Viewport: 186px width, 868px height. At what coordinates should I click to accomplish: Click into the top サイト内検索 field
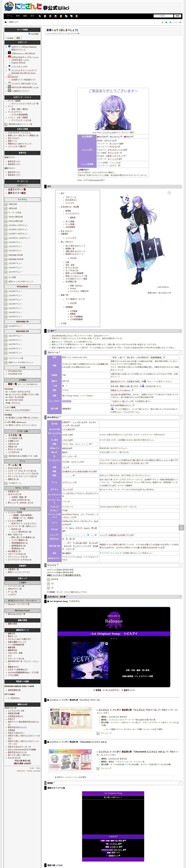(163, 16)
